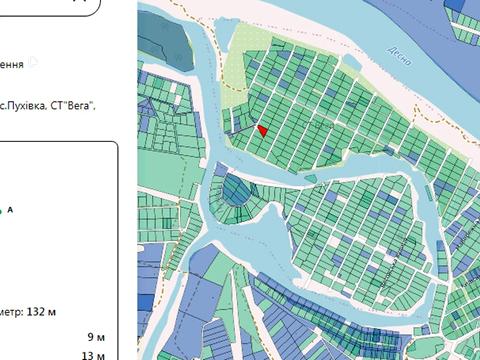
Task: Click the point A marker label
Action: click(x=10, y=210)
